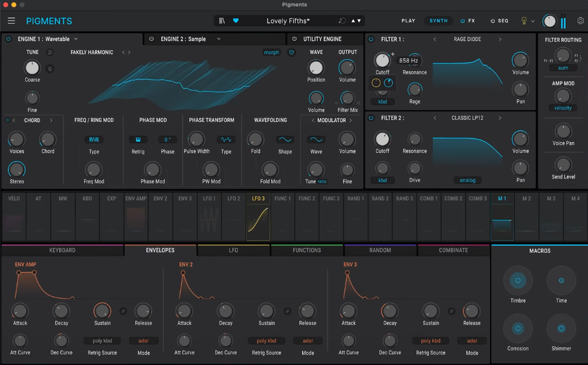Switch to the LFO tab
Image resolution: width=588 pixels, height=365 pixels.
(x=233, y=250)
